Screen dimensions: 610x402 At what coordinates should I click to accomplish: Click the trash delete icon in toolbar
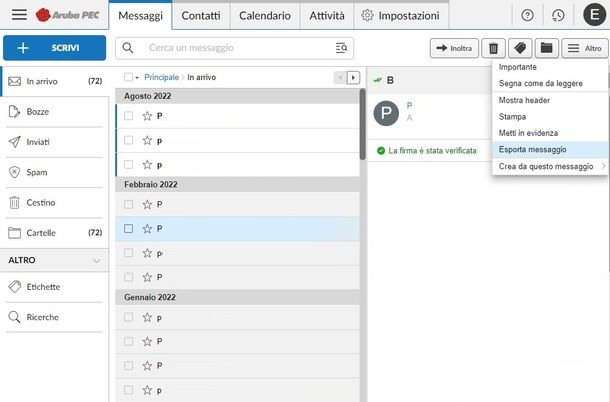[493, 48]
